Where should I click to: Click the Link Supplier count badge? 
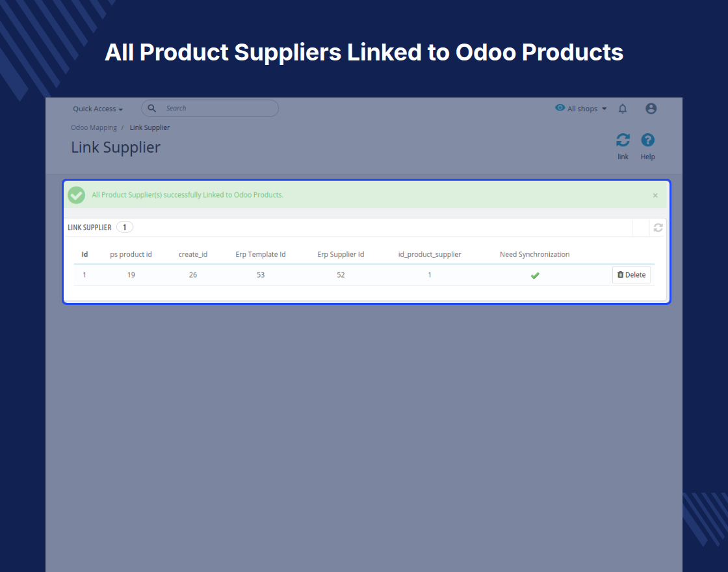tap(124, 227)
